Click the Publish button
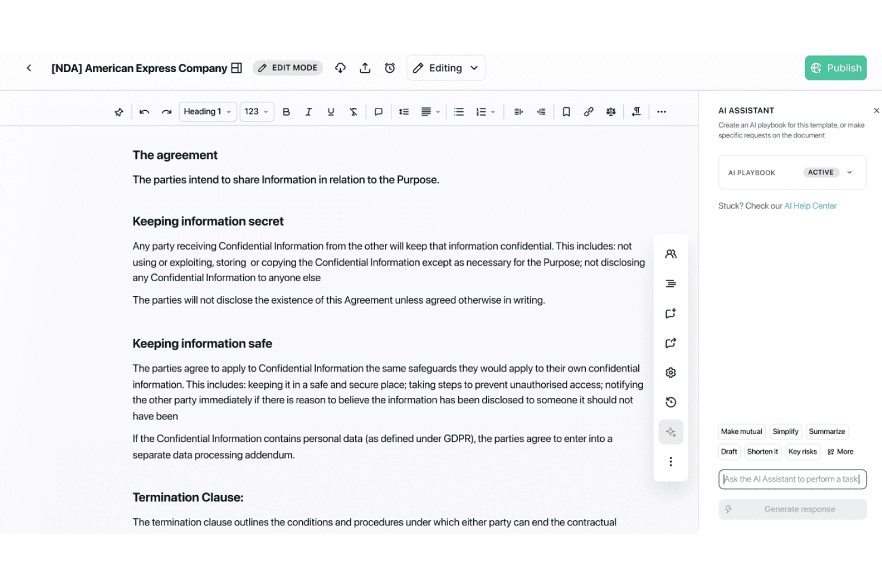 [x=836, y=68]
